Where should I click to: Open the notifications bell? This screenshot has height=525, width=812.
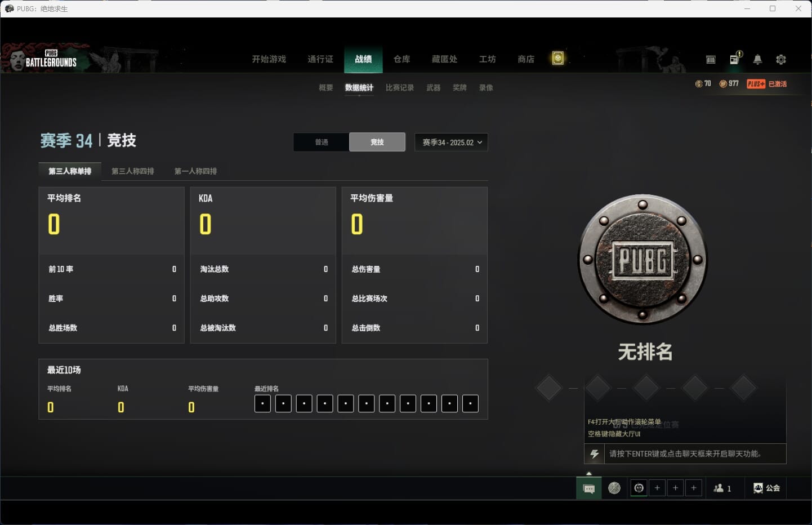pyautogui.click(x=757, y=59)
